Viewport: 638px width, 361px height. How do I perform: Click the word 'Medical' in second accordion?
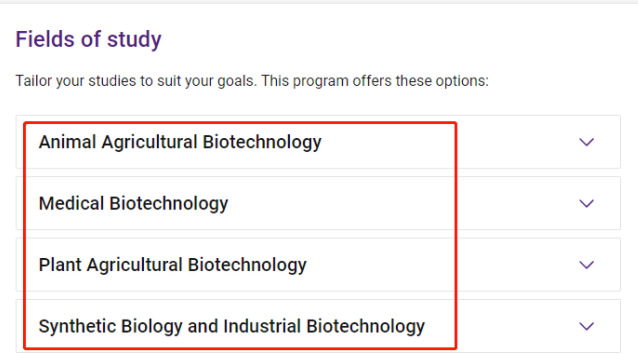click(71, 203)
